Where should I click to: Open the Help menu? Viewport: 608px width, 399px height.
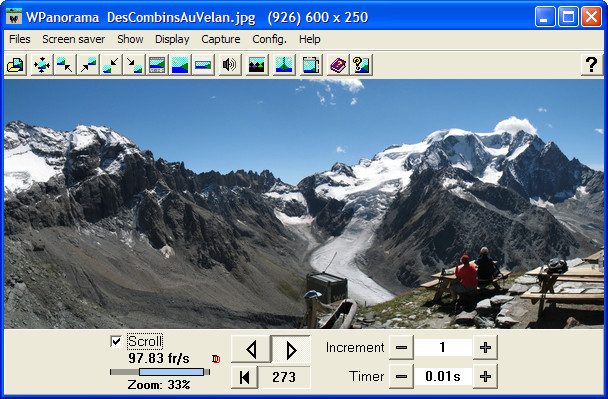click(x=309, y=39)
